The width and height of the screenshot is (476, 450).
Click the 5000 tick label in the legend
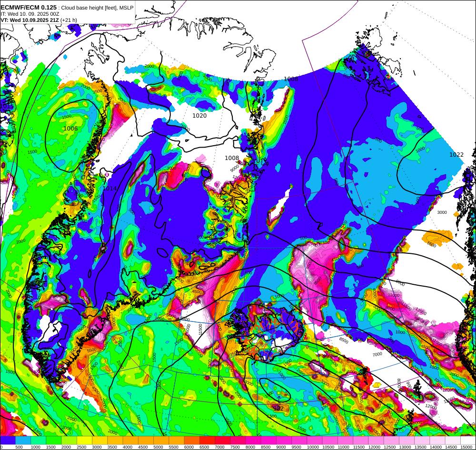pos(158,447)
